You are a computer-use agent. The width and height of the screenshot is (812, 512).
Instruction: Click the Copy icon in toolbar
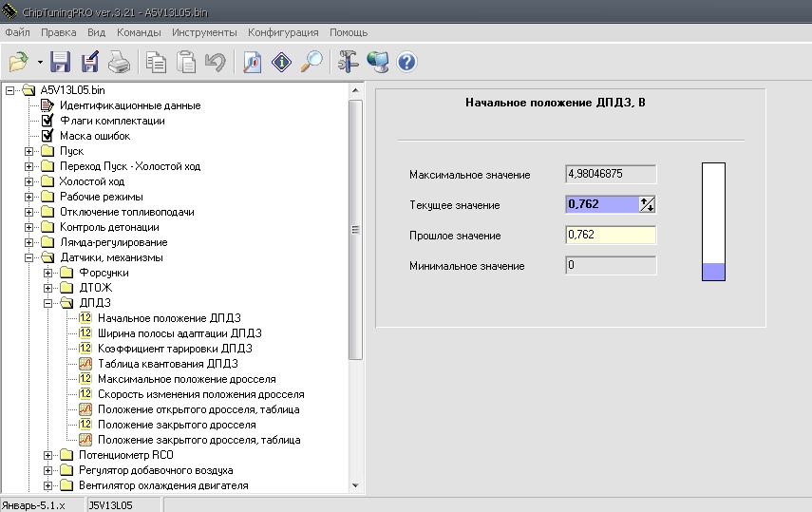coord(157,63)
